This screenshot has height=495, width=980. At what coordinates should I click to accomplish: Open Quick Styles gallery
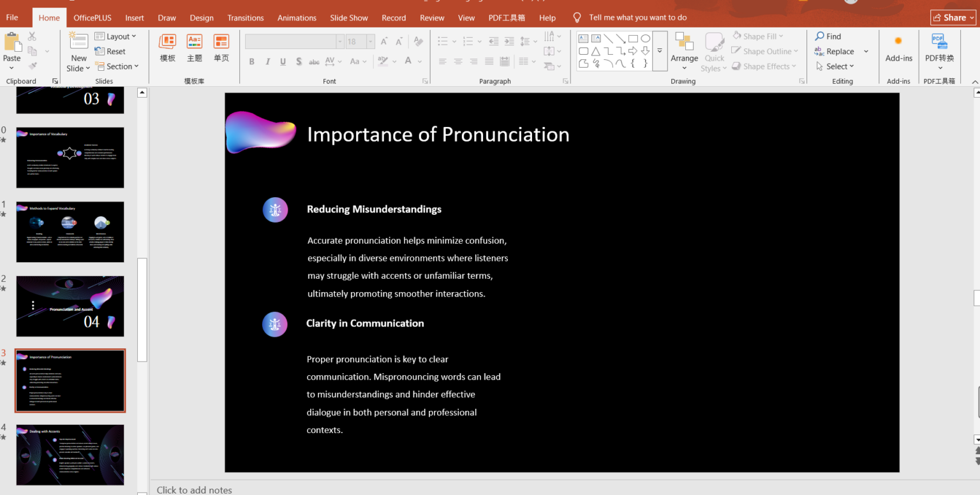click(x=715, y=52)
